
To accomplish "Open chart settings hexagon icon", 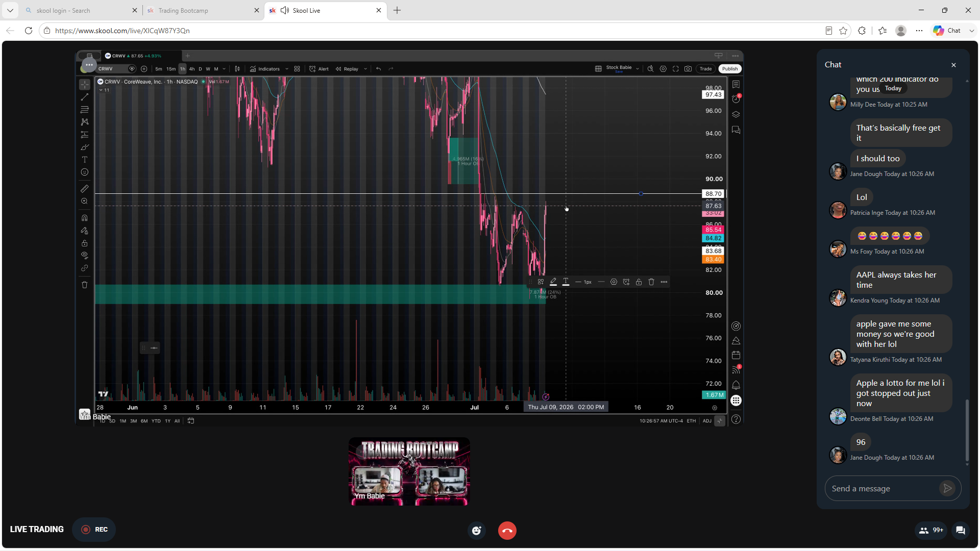I will pyautogui.click(x=663, y=69).
